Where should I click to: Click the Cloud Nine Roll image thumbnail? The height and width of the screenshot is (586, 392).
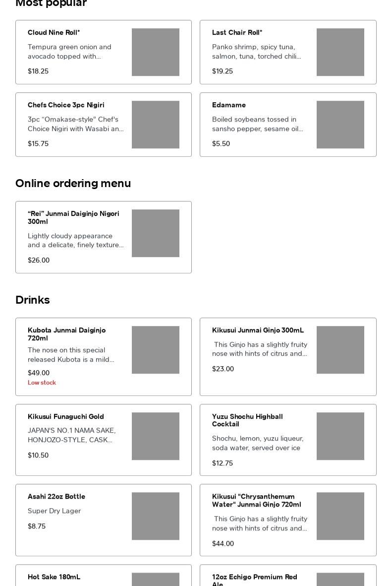click(x=156, y=52)
